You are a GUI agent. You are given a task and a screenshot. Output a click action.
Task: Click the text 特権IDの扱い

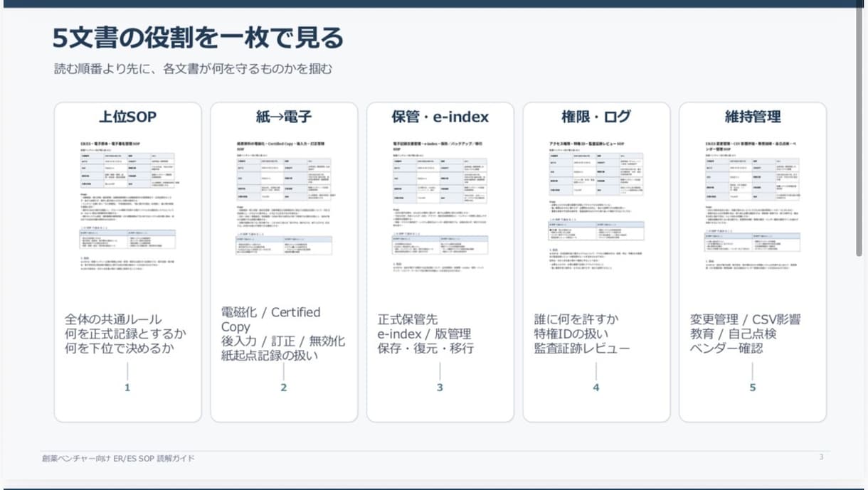(x=571, y=334)
